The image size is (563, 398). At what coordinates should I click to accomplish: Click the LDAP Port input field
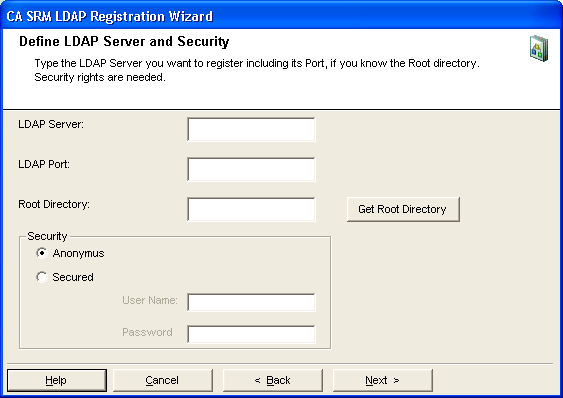coord(251,169)
